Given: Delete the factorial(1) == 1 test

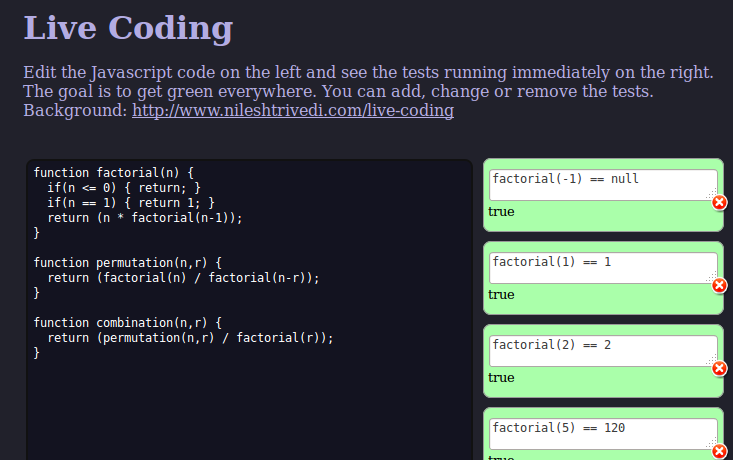Looking at the screenshot, I should [719, 285].
